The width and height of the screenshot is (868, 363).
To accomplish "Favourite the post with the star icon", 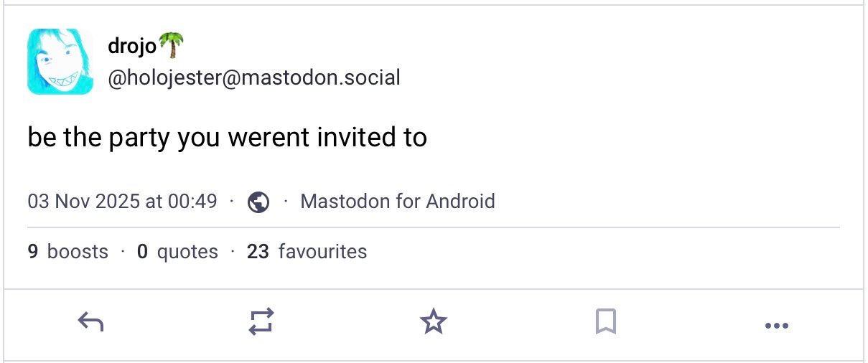I will click(x=433, y=322).
